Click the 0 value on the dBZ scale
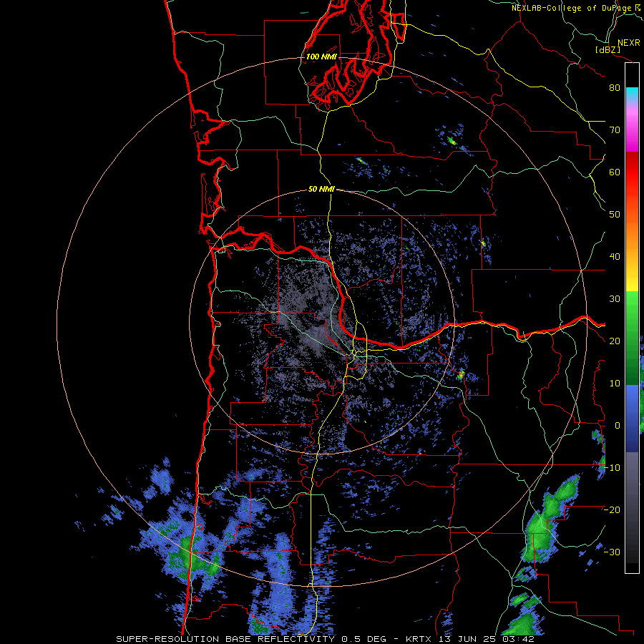The height and width of the screenshot is (644, 644). [x=618, y=426]
